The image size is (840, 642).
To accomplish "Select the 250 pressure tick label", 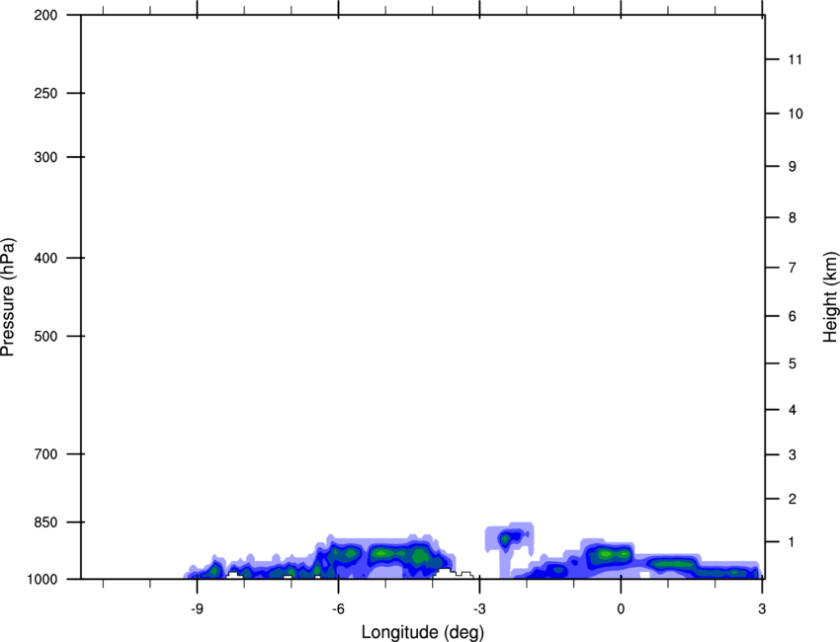I will click(45, 93).
